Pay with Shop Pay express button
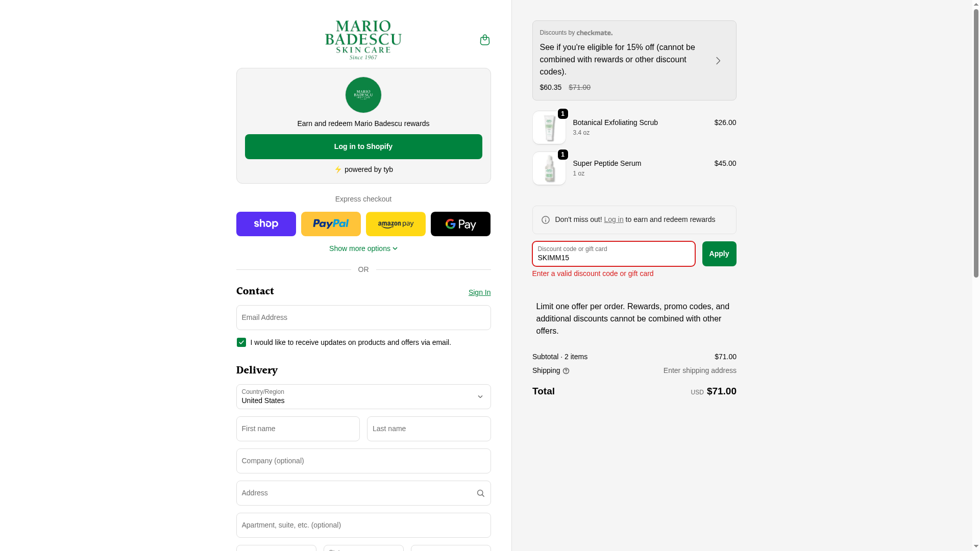Screen dimensions: 980x551 coord(266,224)
